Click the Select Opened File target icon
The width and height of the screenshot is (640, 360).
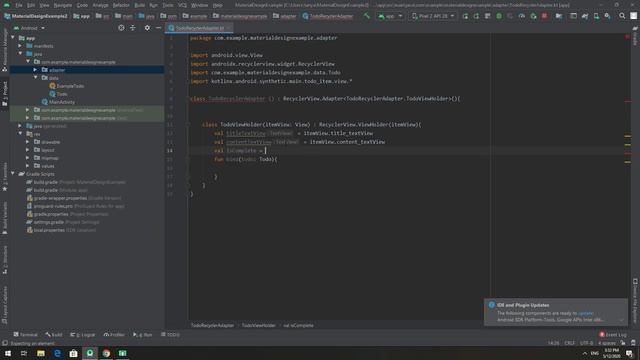click(121, 28)
